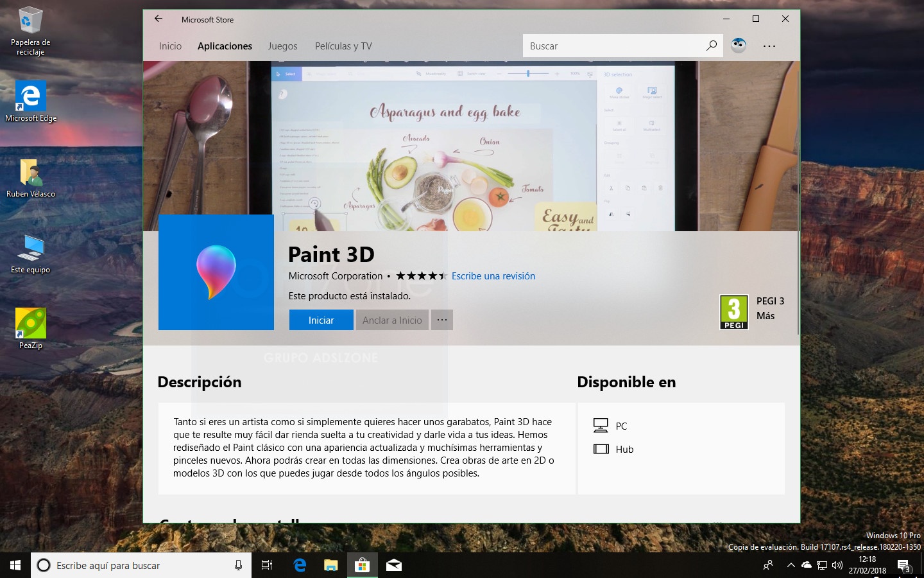924x578 pixels.
Task: Click 'Este producto está instalado.' text
Action: point(350,296)
